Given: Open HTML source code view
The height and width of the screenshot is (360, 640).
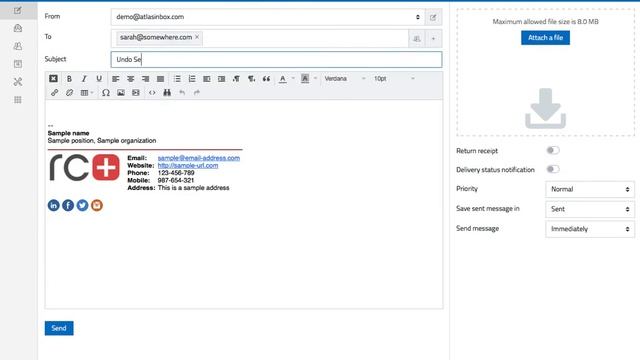Looking at the screenshot, I should pos(152,93).
